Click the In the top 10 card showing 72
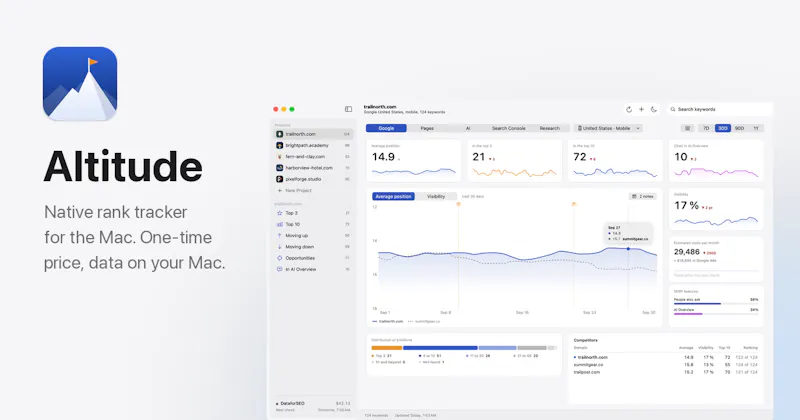 pos(615,160)
